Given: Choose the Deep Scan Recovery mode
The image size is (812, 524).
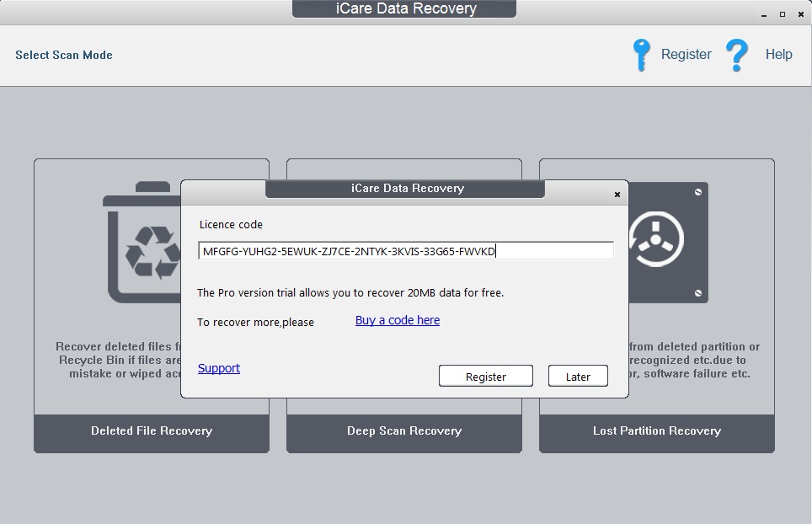Looking at the screenshot, I should (x=403, y=430).
